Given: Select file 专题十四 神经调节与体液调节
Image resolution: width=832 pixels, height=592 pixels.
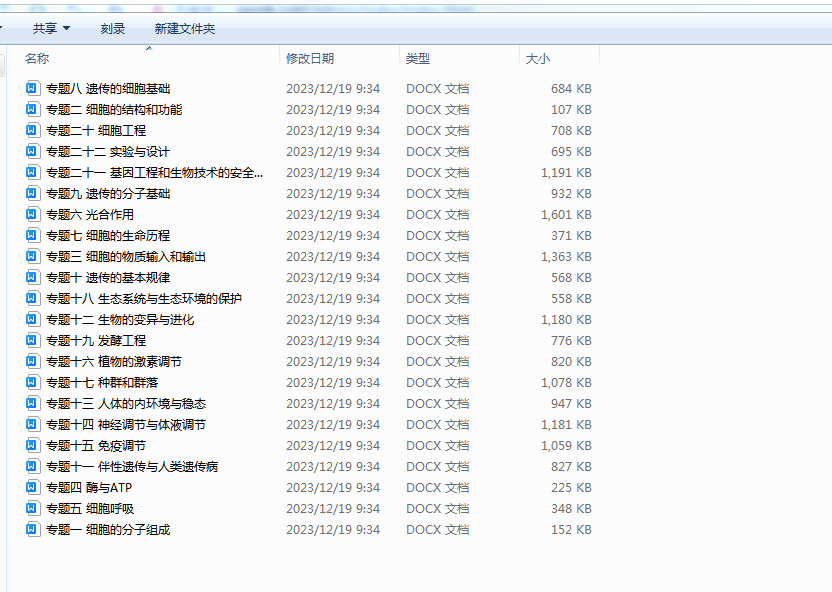Looking at the screenshot, I should point(126,425).
